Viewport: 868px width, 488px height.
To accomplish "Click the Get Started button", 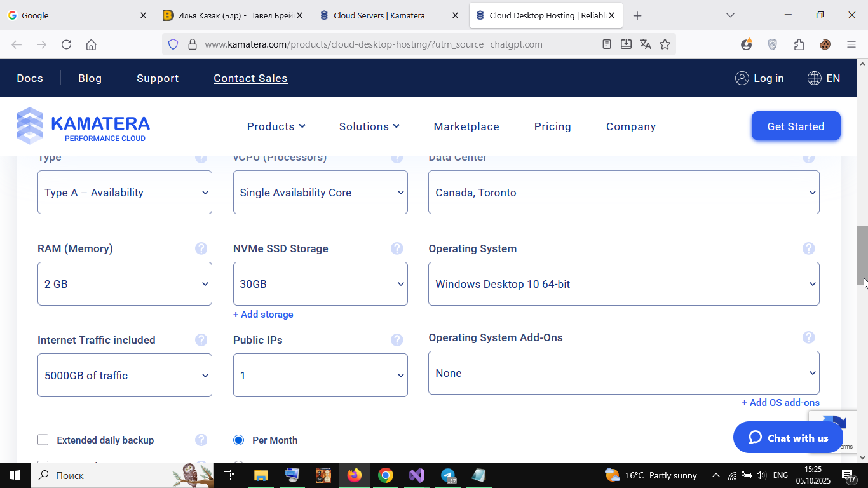I will tap(796, 126).
